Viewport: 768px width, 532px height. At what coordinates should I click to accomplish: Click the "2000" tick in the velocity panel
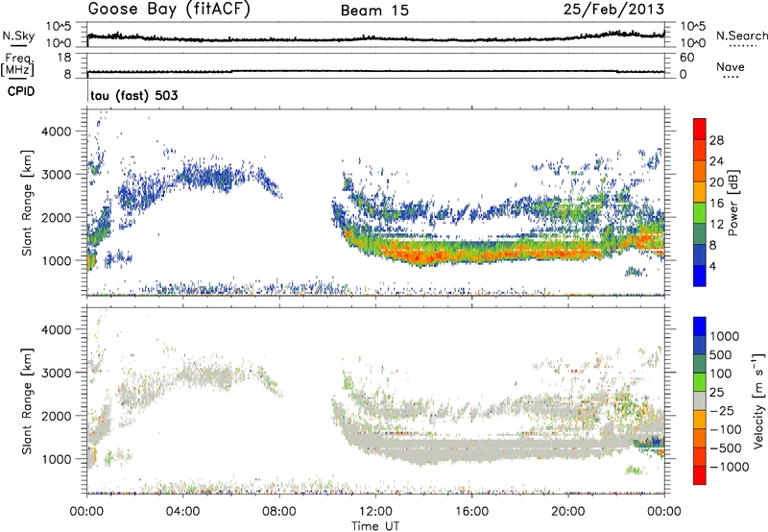(x=56, y=416)
